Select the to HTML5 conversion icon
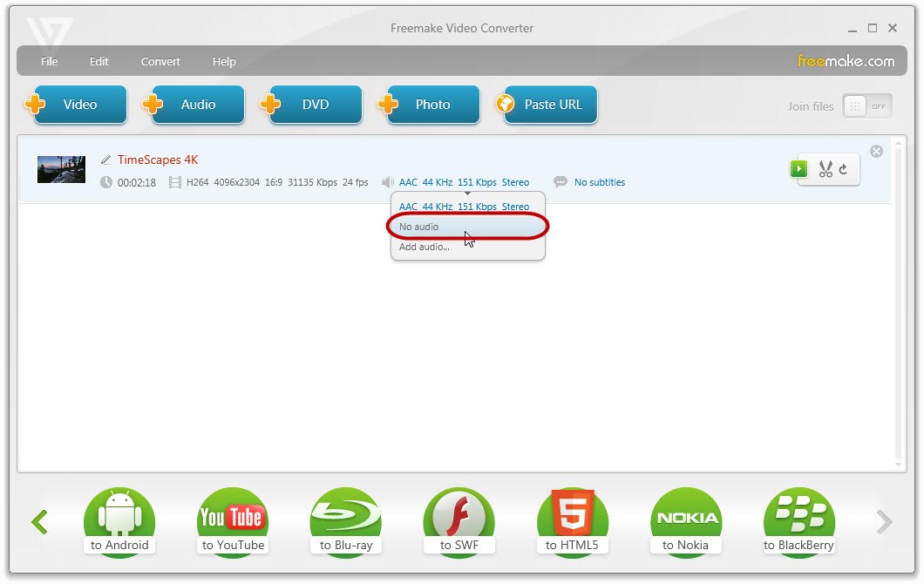Viewport: 924px width, 584px height. [572, 522]
